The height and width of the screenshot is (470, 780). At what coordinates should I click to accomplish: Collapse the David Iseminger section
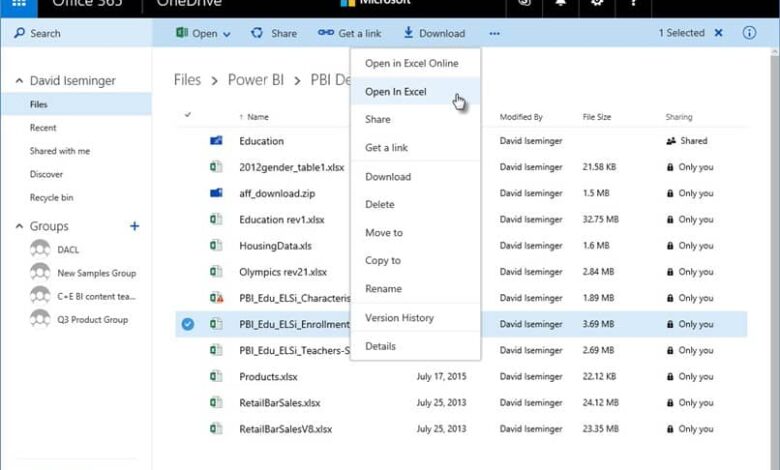tap(19, 80)
